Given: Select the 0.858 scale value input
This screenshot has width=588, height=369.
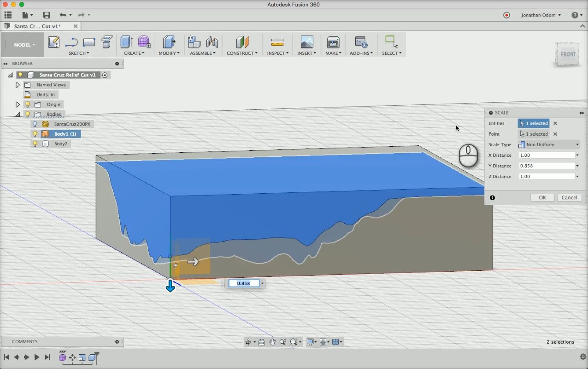Looking at the screenshot, I should tap(243, 283).
